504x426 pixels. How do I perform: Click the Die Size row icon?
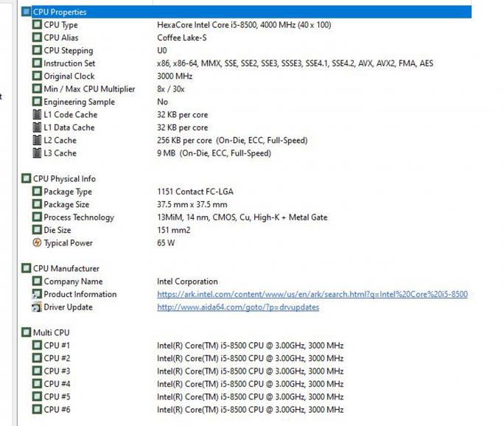coord(37,230)
